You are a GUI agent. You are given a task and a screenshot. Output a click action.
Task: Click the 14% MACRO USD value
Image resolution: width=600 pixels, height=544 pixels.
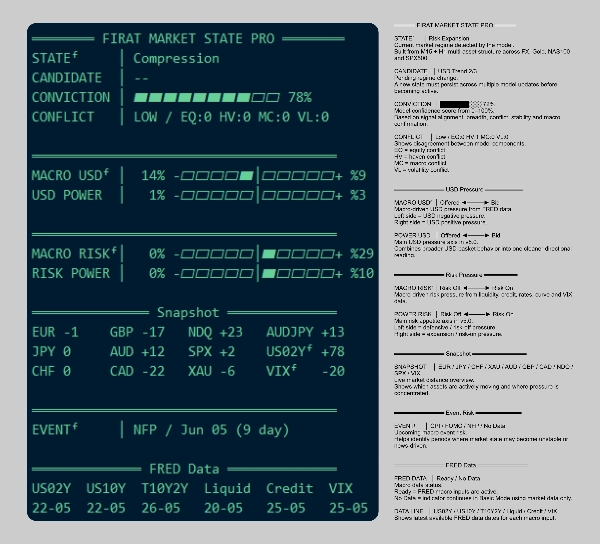153,175
